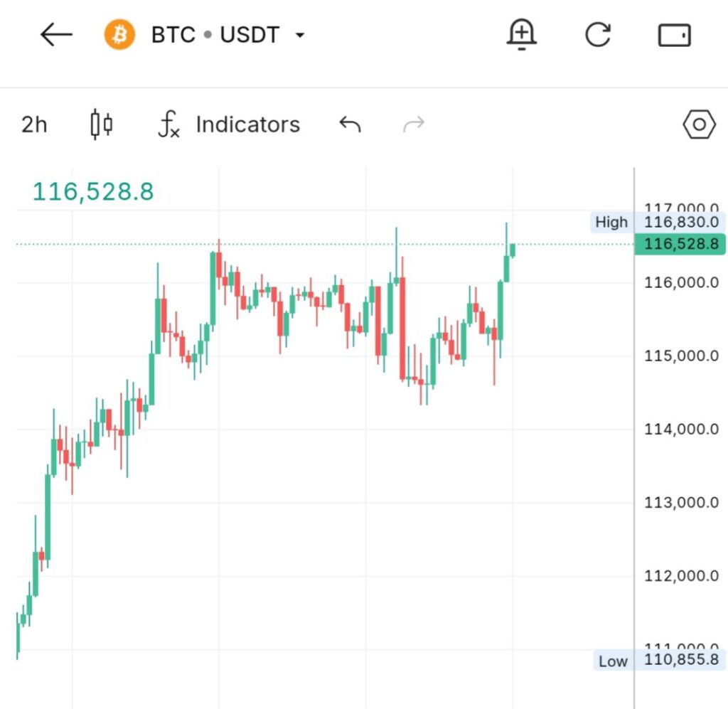Image resolution: width=728 pixels, height=709 pixels.
Task: Tap the back arrow icon
Action: 56,35
